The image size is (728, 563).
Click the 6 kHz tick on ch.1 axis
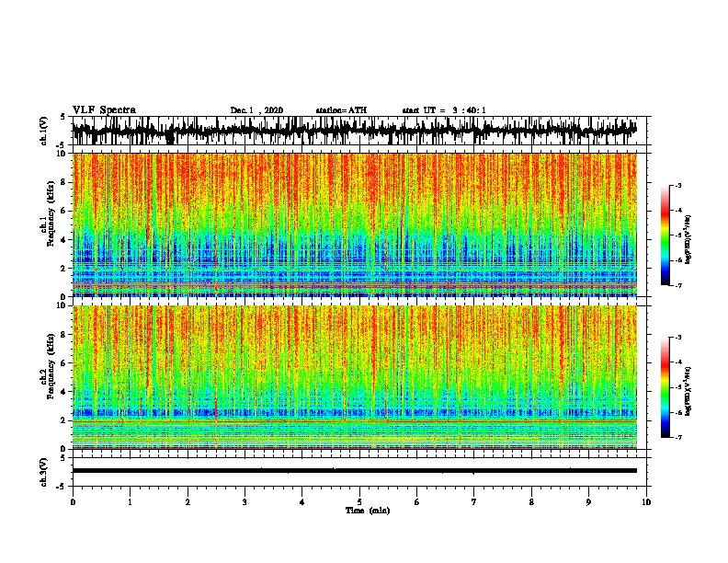[64, 211]
